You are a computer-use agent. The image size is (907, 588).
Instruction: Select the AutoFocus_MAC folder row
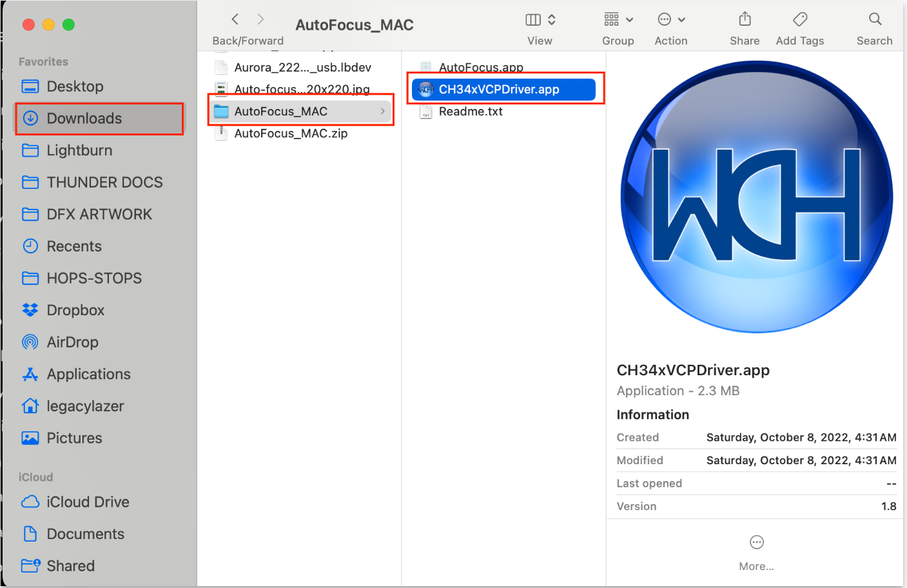coord(302,112)
